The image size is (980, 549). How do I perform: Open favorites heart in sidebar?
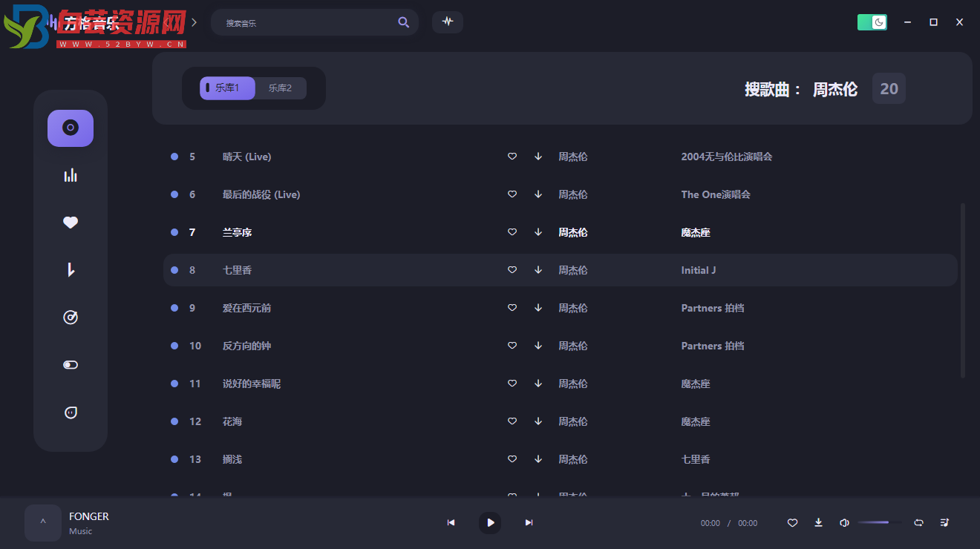click(x=71, y=223)
